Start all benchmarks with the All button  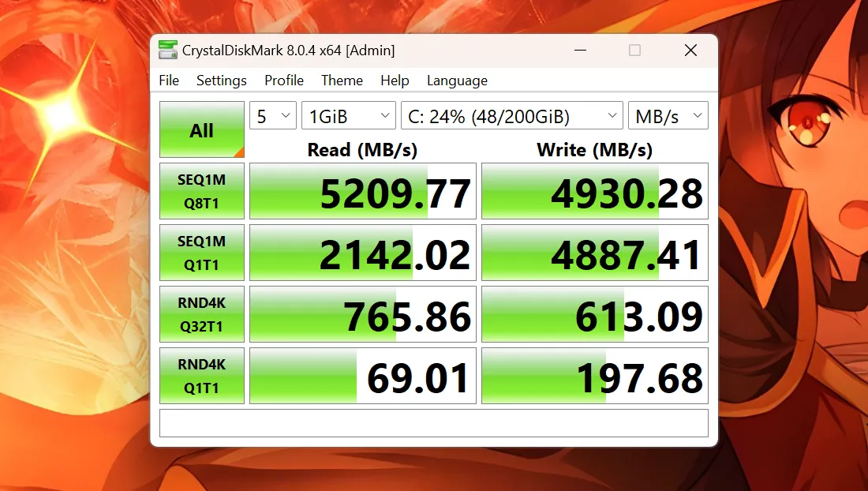(202, 129)
